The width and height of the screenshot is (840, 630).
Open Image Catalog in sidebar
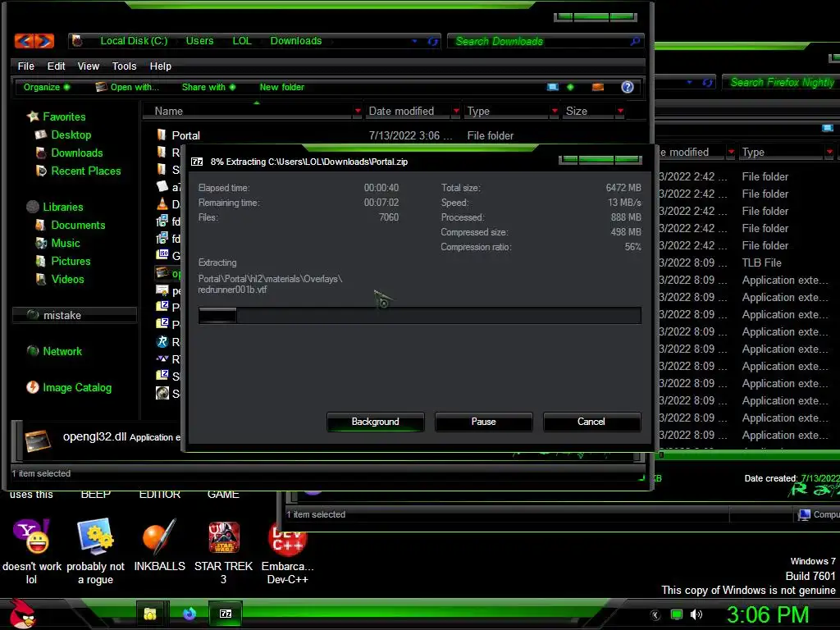pos(76,387)
